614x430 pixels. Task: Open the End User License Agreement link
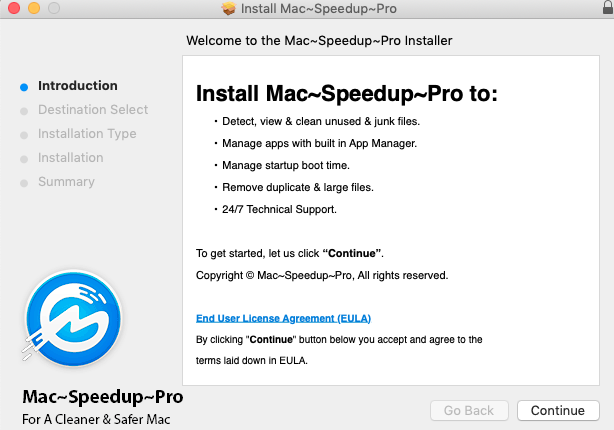coord(283,318)
